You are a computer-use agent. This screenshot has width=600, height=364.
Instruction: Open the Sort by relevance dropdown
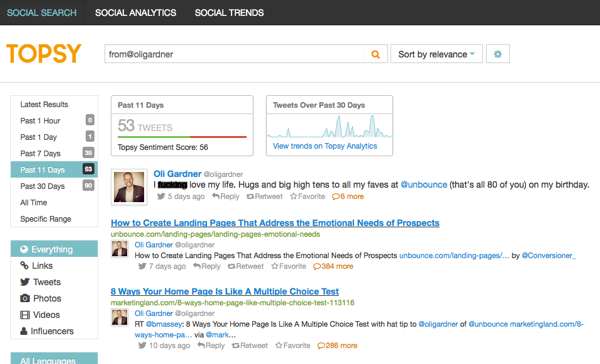pos(436,54)
